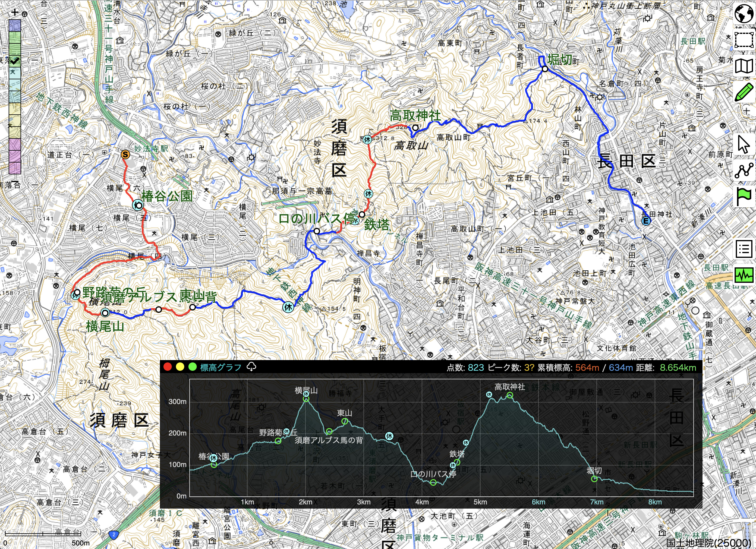Toggle the green pencil edit tool
This screenshot has width=756, height=549.
[x=744, y=92]
